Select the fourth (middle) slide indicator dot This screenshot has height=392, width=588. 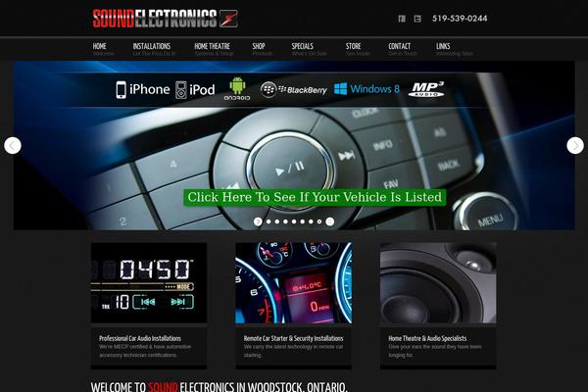point(294,221)
